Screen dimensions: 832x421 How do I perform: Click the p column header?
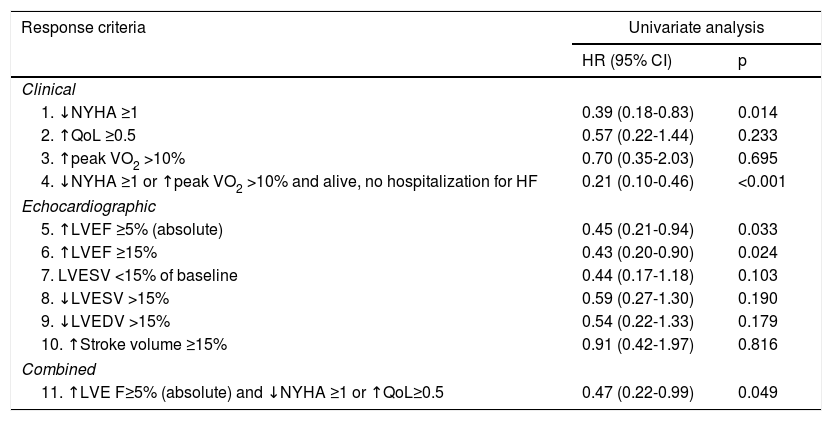(741, 61)
